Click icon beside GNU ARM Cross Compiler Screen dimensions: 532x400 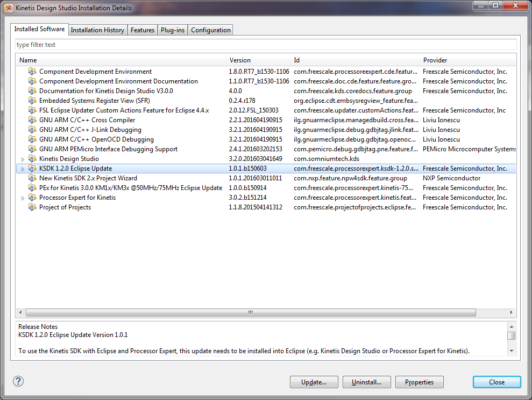(x=32, y=120)
